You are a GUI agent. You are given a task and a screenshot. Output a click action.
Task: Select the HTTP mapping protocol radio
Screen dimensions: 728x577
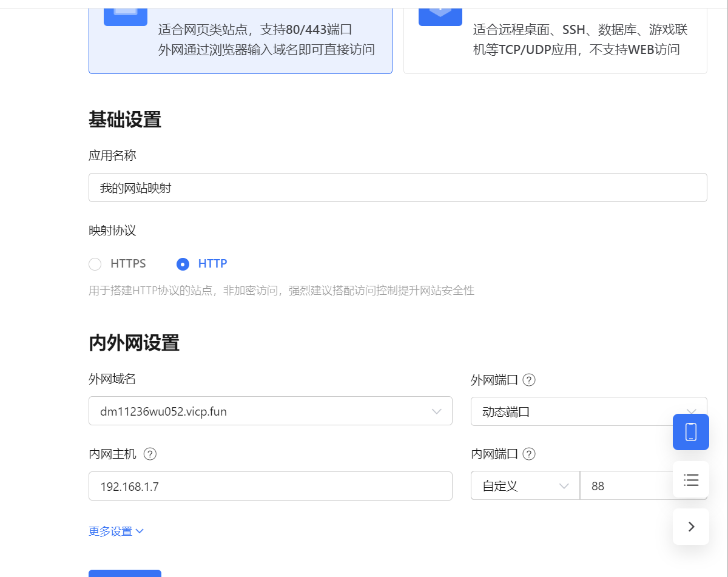coord(183,264)
